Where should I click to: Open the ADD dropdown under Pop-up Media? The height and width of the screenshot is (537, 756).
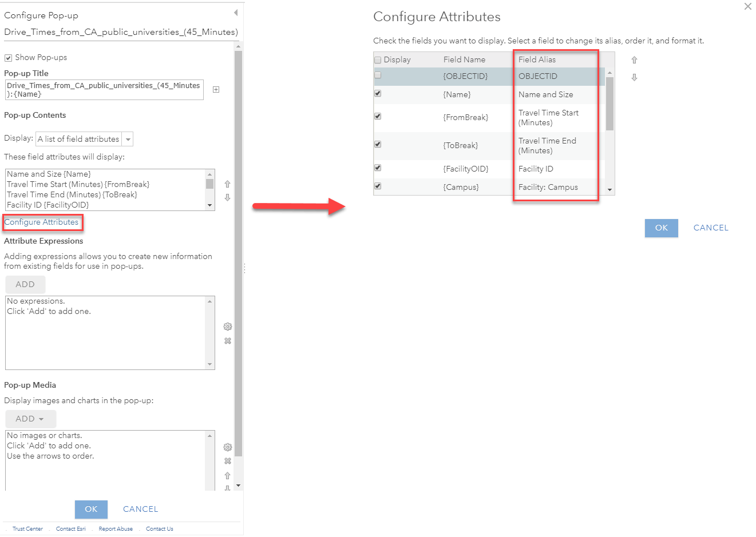pos(30,419)
